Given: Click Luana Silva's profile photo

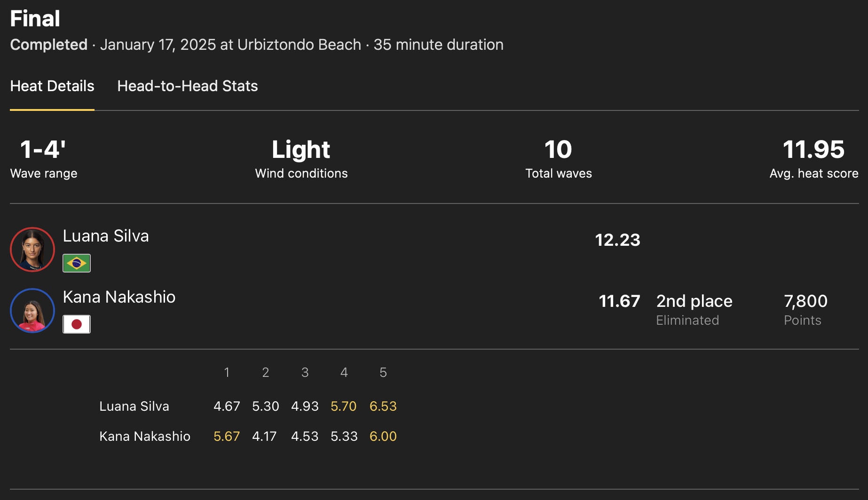Looking at the screenshot, I should pyautogui.click(x=32, y=250).
